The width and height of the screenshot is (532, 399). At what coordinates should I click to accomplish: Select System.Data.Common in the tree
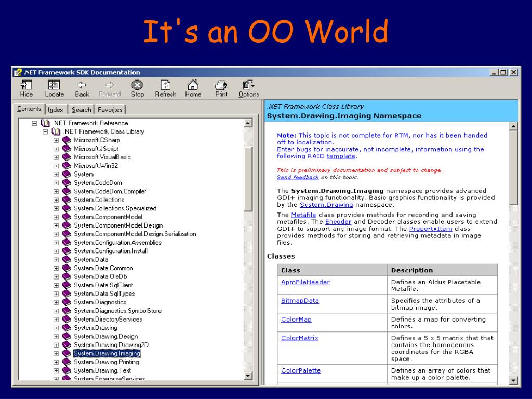103,268
